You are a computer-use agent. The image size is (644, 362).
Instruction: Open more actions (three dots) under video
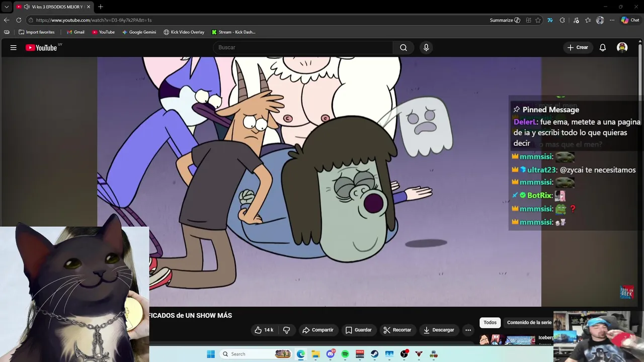coord(468,330)
